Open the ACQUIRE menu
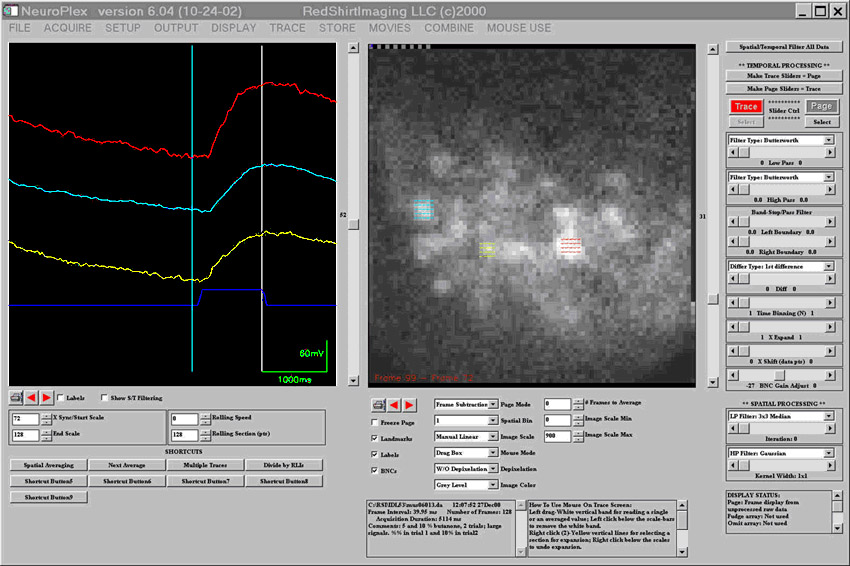 [67, 28]
